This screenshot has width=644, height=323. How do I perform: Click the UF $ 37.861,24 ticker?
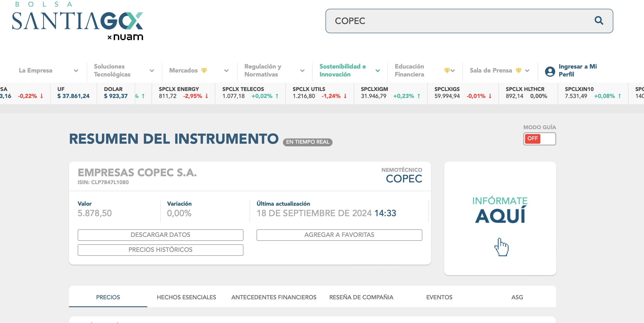[x=73, y=93]
